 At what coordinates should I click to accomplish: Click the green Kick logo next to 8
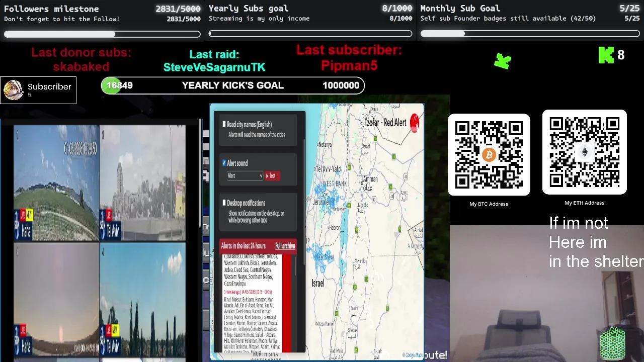click(606, 55)
